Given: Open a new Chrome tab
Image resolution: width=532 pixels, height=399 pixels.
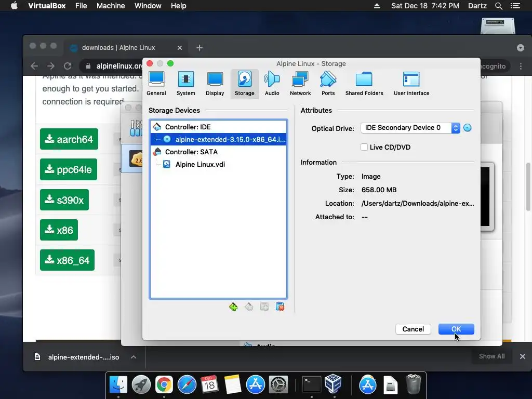Looking at the screenshot, I should coord(199,48).
